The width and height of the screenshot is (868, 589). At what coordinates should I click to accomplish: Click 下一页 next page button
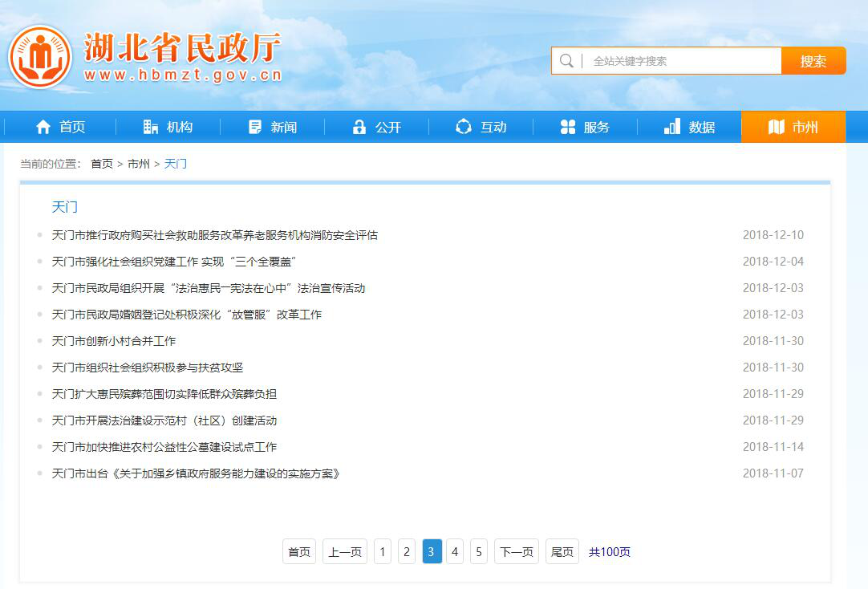516,552
